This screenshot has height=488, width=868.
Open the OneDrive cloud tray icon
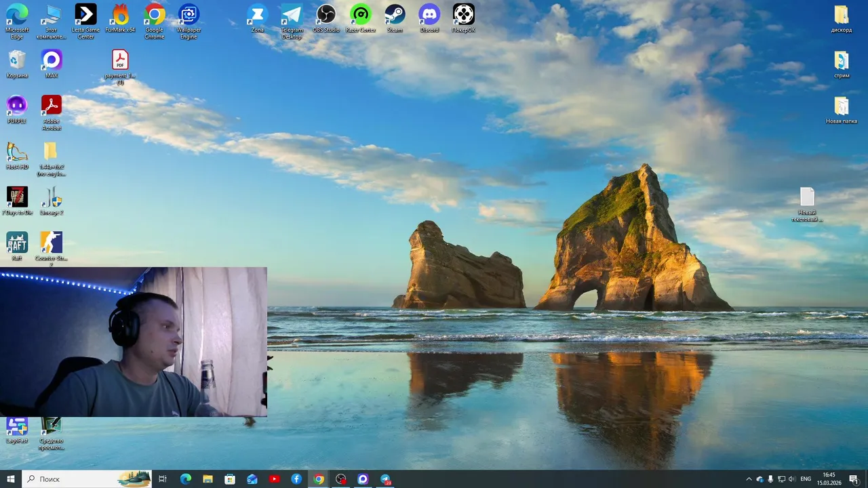[759, 479]
